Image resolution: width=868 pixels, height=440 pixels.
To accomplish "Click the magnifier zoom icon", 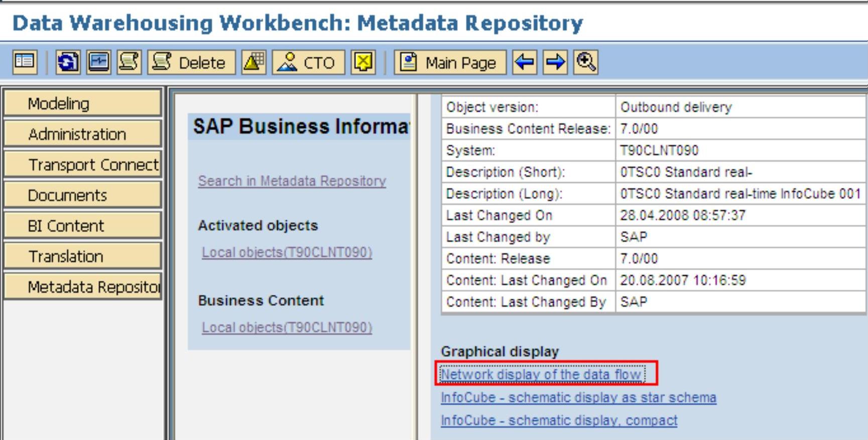I will (586, 62).
